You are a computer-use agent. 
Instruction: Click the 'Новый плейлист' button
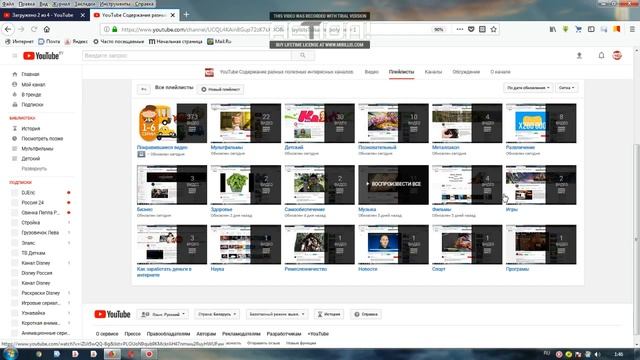pyautogui.click(x=221, y=89)
